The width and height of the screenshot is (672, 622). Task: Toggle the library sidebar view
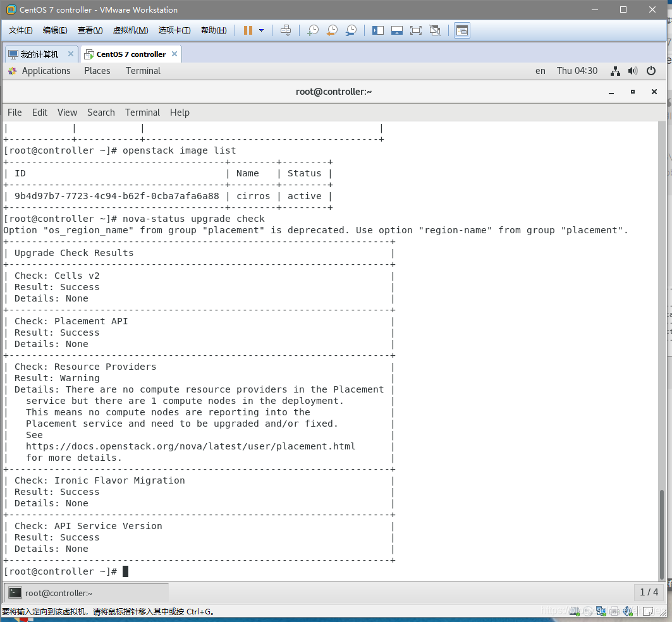pos(378,30)
